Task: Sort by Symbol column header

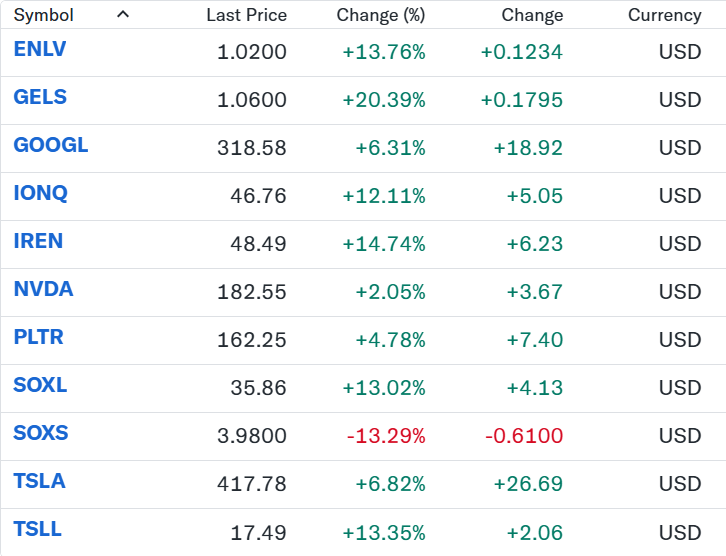Action: 44,15
